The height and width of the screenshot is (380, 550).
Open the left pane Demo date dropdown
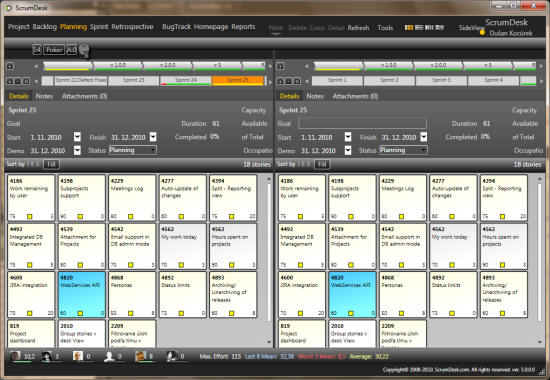click(x=77, y=150)
